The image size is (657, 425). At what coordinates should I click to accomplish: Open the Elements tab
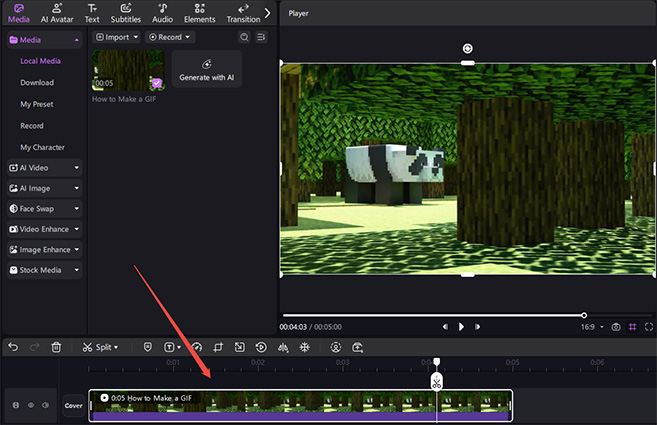click(199, 13)
